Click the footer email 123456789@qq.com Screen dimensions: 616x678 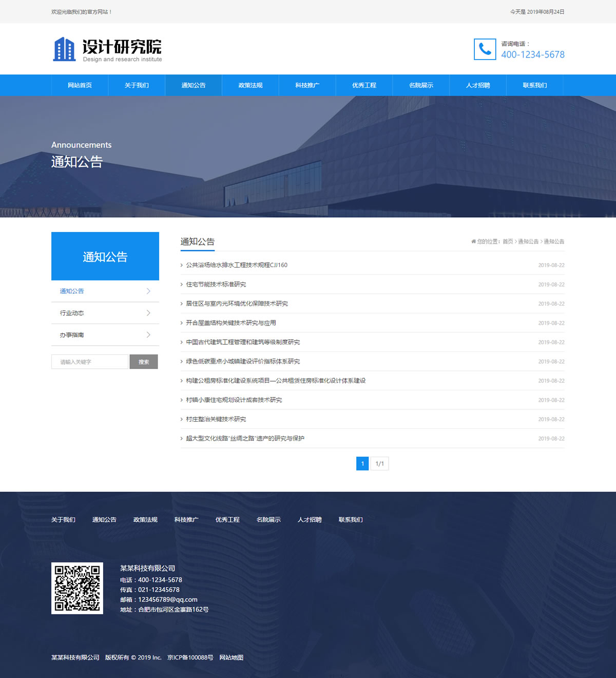(x=168, y=599)
